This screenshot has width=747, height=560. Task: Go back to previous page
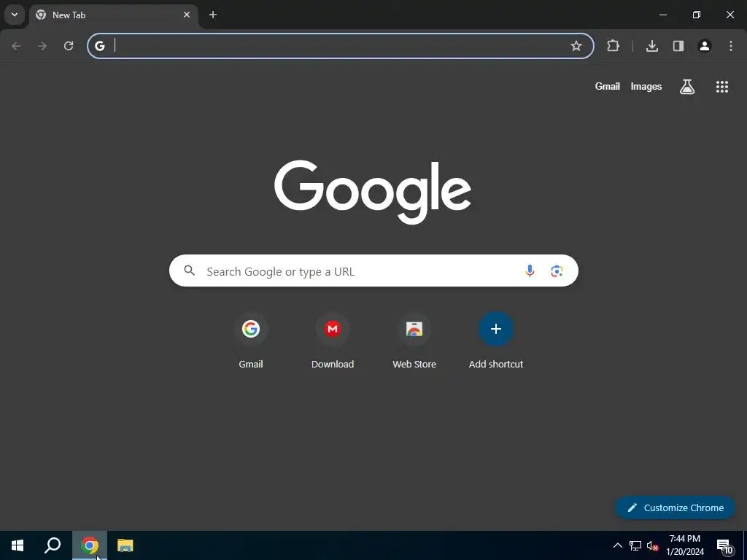(16, 46)
